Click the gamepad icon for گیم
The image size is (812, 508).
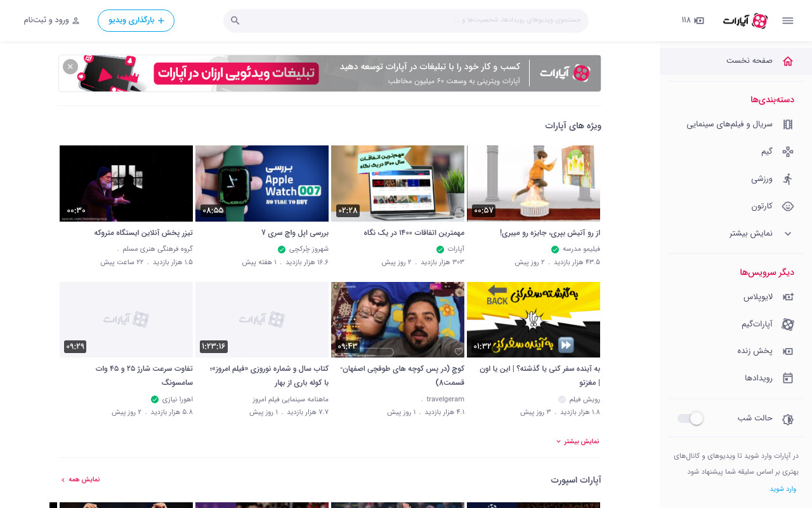(788, 152)
